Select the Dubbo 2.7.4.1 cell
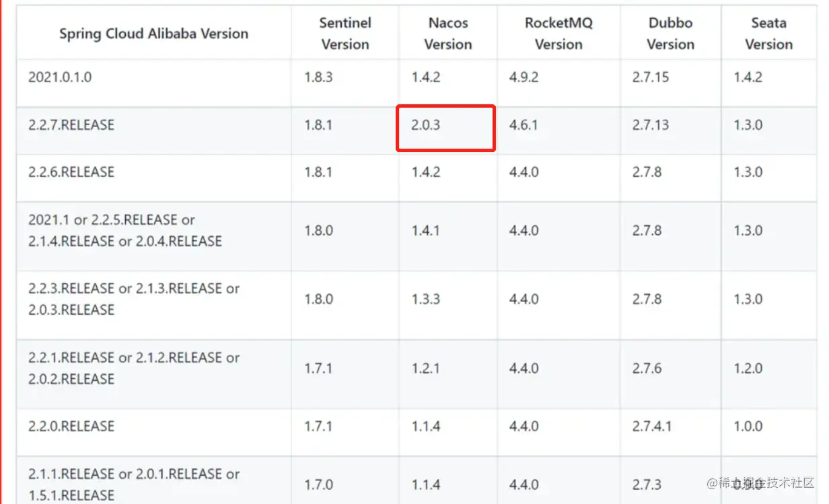This screenshot has width=829, height=504. tap(670, 432)
